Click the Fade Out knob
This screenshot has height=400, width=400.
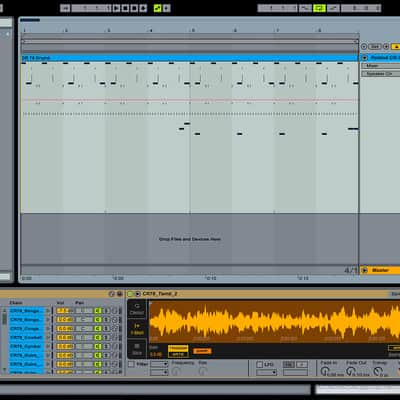pos(350,371)
